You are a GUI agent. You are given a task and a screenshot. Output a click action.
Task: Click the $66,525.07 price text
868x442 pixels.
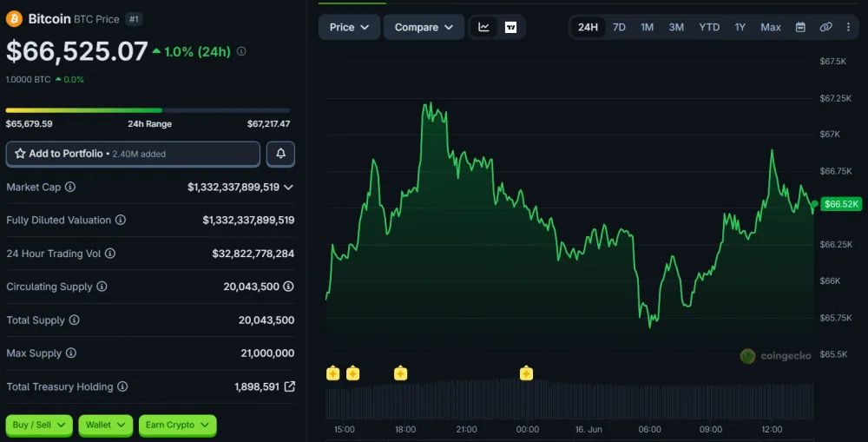tap(77, 51)
